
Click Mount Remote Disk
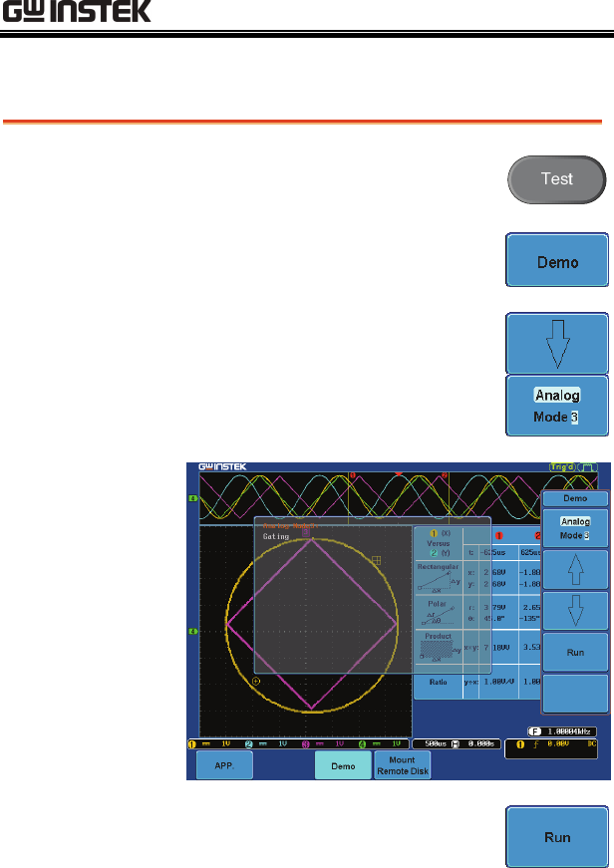403,765
